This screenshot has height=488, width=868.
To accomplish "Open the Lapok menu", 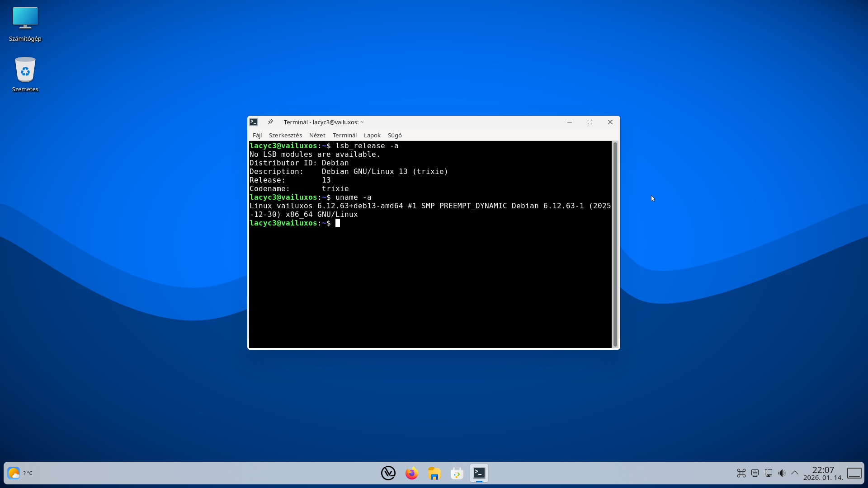I will [x=372, y=135].
